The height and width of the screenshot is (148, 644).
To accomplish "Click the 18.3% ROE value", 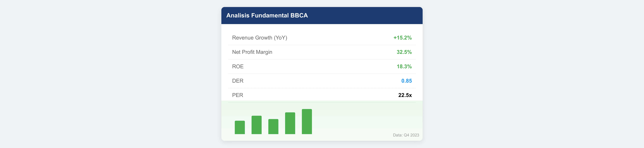I will tap(404, 67).
